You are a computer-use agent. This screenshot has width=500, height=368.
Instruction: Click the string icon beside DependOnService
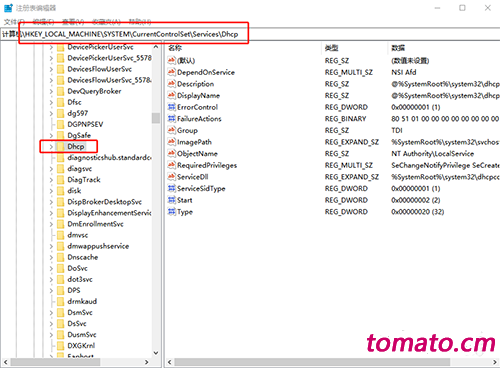click(171, 72)
